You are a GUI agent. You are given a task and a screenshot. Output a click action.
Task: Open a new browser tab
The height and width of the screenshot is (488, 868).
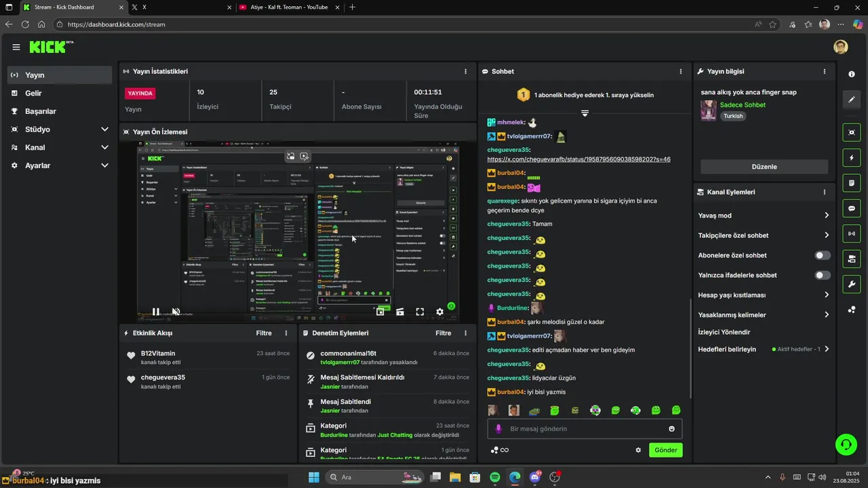pos(352,7)
